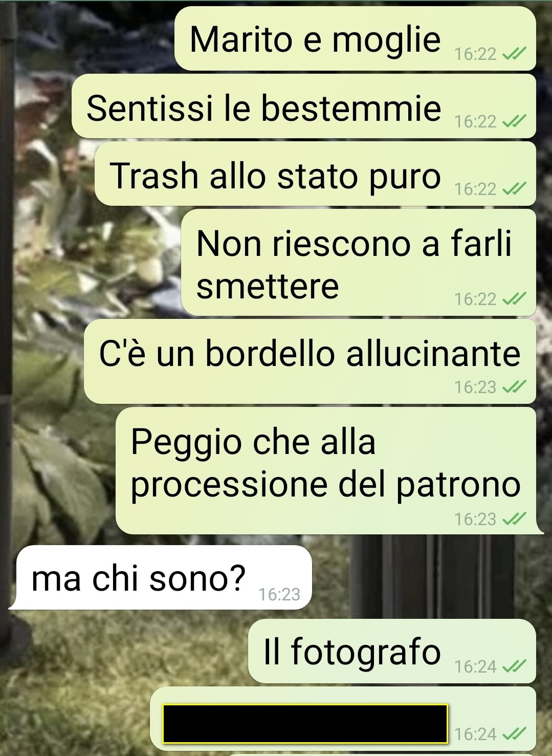
Task: Select the 'Sentissi le bestemmie' message
Action: (304, 106)
